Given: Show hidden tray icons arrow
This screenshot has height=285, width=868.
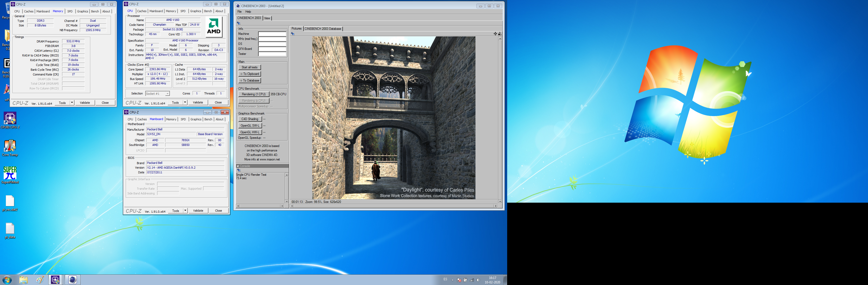Looking at the screenshot, I should tap(452, 280).
